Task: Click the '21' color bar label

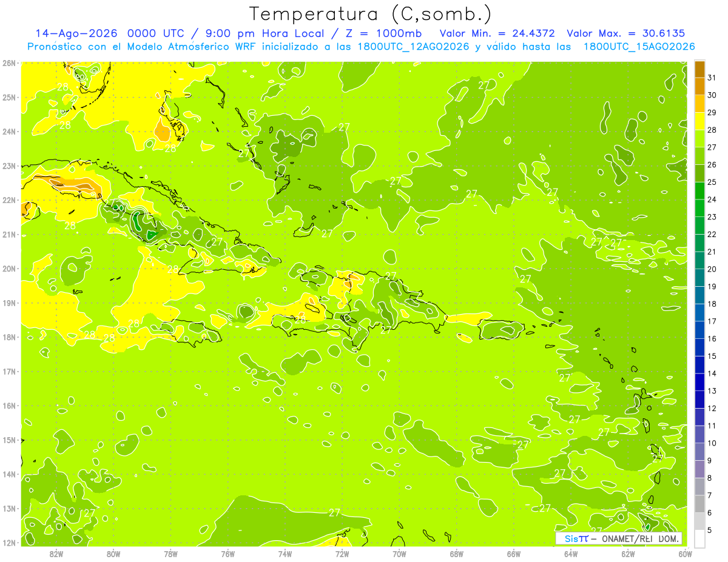Action: (712, 252)
